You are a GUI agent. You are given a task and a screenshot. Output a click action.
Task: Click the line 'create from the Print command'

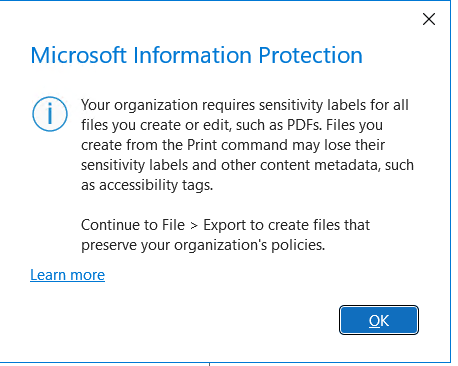233,145
